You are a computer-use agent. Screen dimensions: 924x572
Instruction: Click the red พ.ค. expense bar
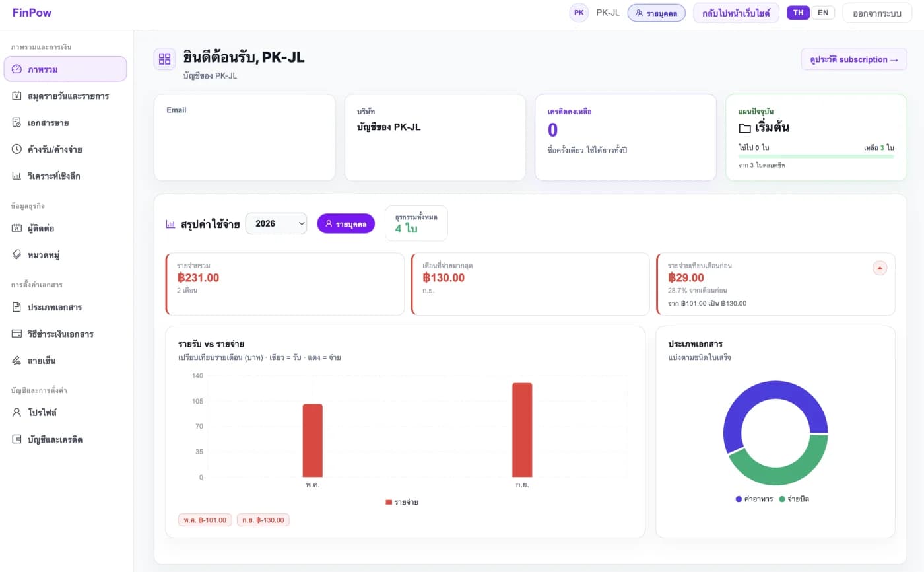click(x=313, y=441)
